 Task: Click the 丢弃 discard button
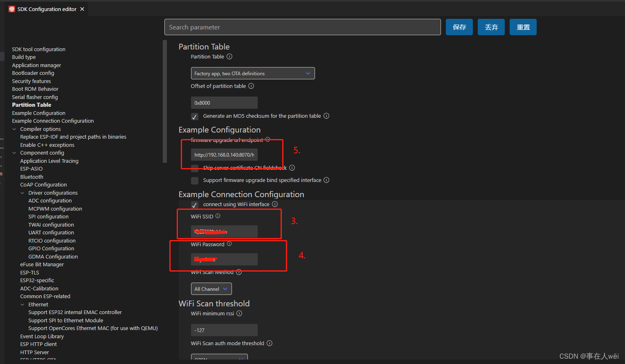tap(491, 27)
